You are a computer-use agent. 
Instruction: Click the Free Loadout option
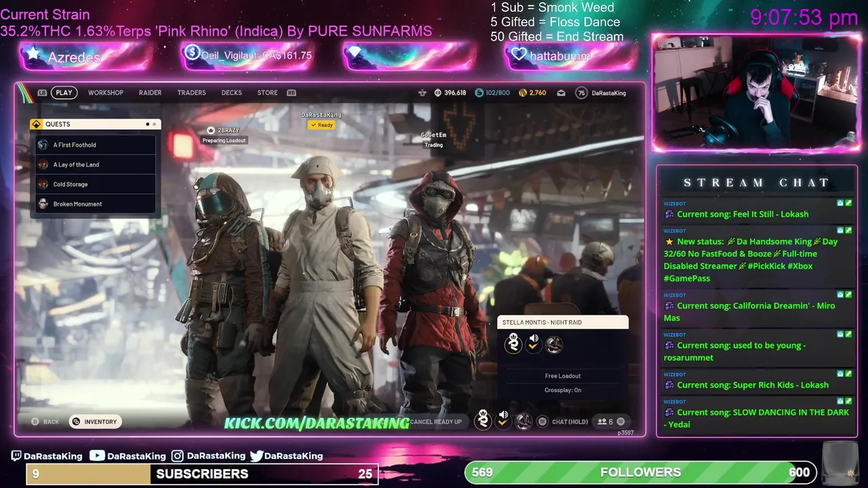[563, 376]
